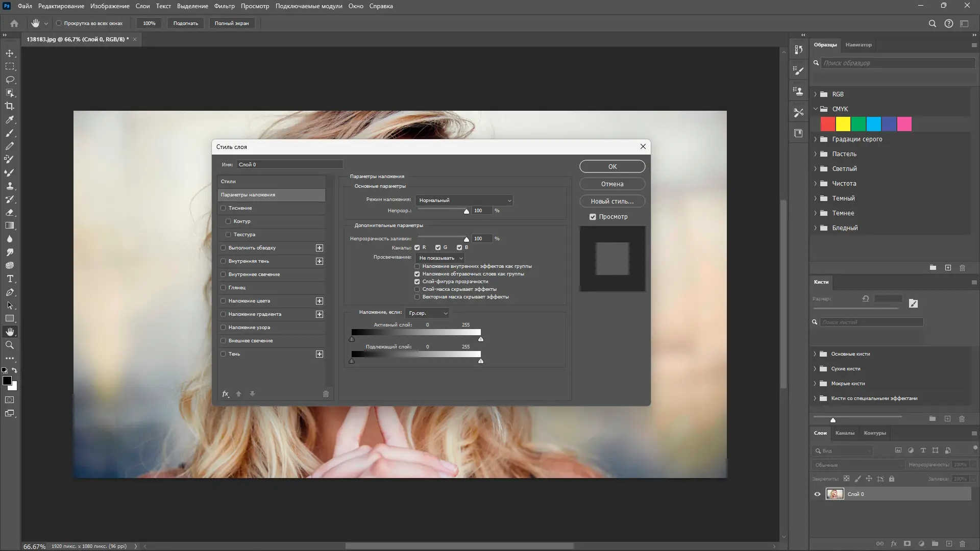Add another stroke with plus icon next to Выполнить обводку
980x551 pixels.
tap(320, 248)
